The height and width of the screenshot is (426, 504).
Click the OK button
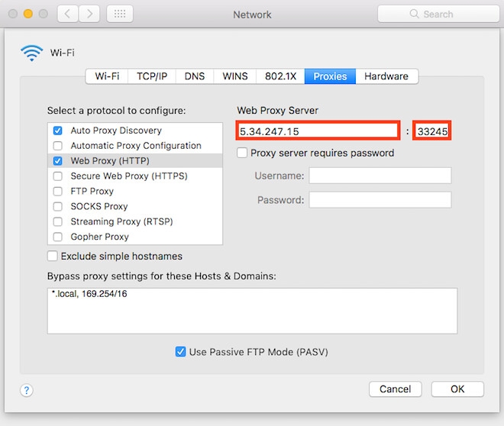pos(457,389)
